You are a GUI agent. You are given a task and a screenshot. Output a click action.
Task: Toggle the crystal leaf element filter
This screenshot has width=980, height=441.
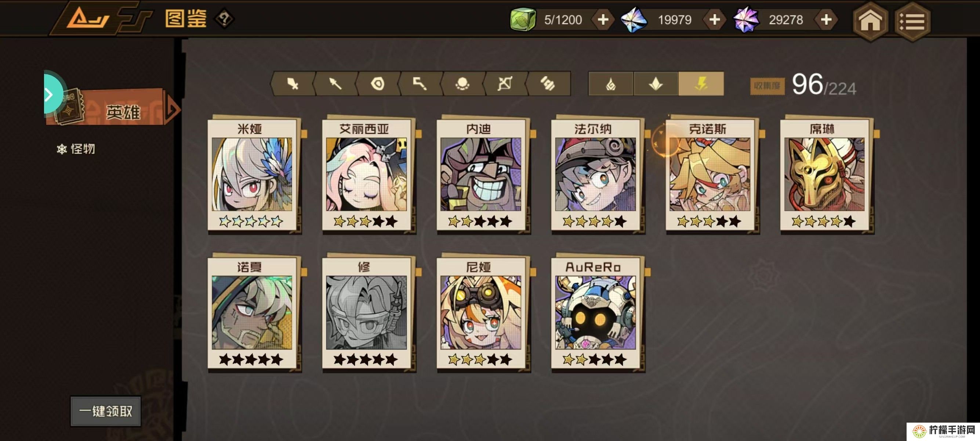(656, 84)
